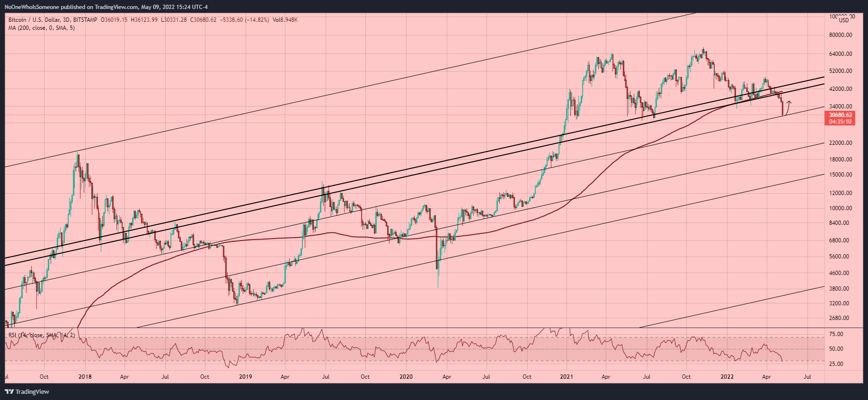Click the 10000.00 price axis label

pos(841,208)
